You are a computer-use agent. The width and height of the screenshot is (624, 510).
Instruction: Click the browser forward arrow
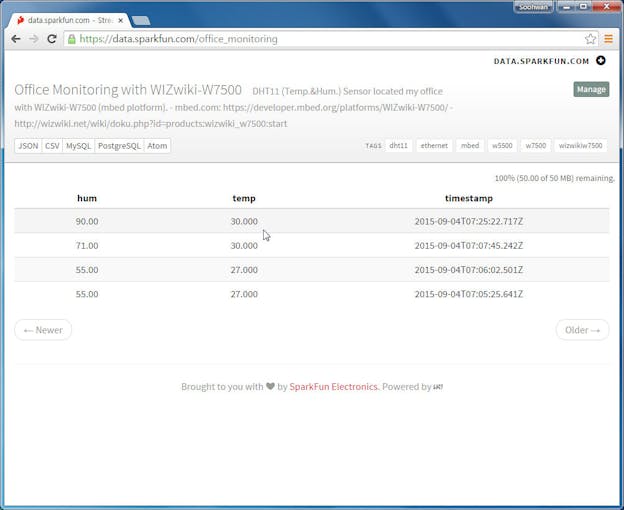pyautogui.click(x=34, y=39)
